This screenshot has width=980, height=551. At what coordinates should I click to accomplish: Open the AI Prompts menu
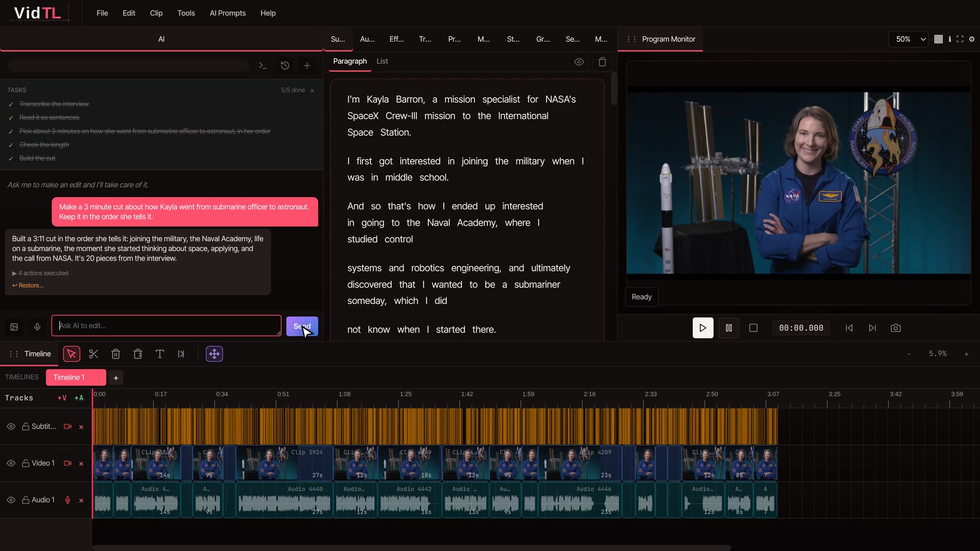tap(228, 13)
